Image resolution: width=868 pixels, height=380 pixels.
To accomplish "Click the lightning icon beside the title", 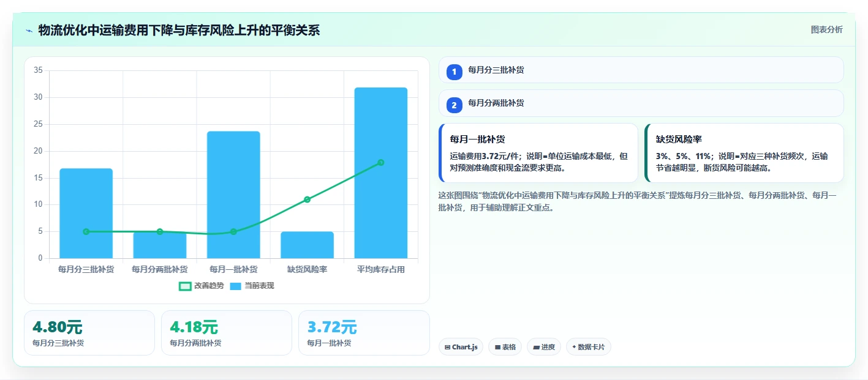I will click(29, 31).
